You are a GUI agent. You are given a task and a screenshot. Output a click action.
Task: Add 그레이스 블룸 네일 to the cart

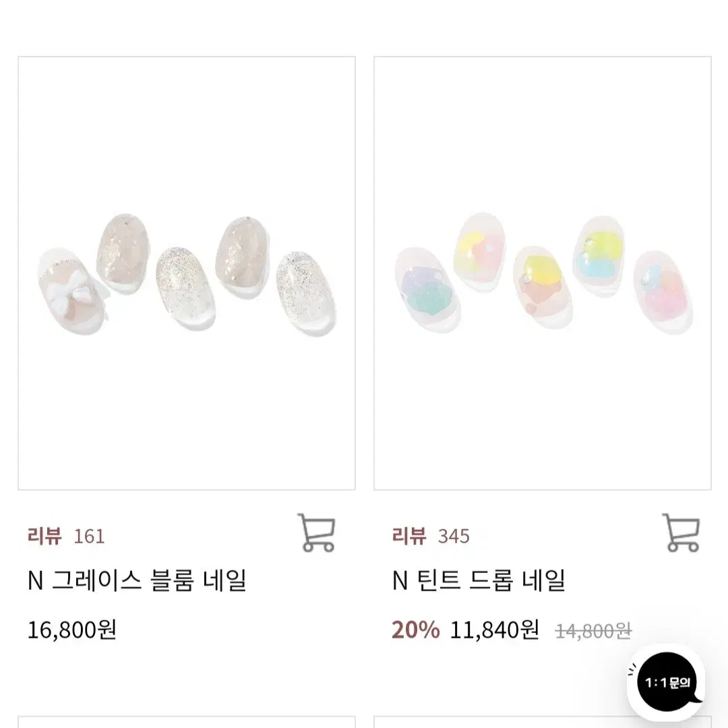point(316,533)
